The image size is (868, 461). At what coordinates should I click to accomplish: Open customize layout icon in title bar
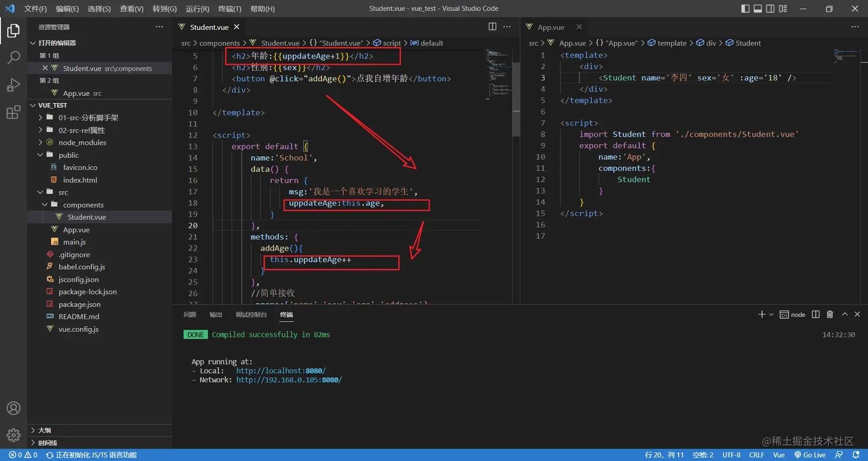(x=783, y=9)
